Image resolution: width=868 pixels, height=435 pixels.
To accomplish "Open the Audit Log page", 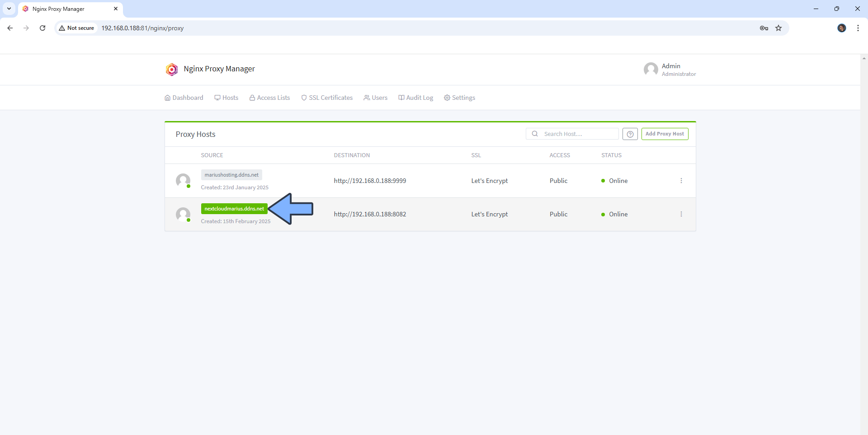I will (x=416, y=98).
